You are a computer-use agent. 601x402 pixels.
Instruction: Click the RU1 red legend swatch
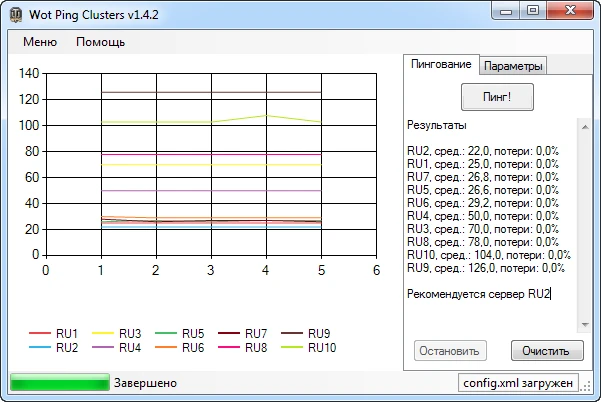39,334
